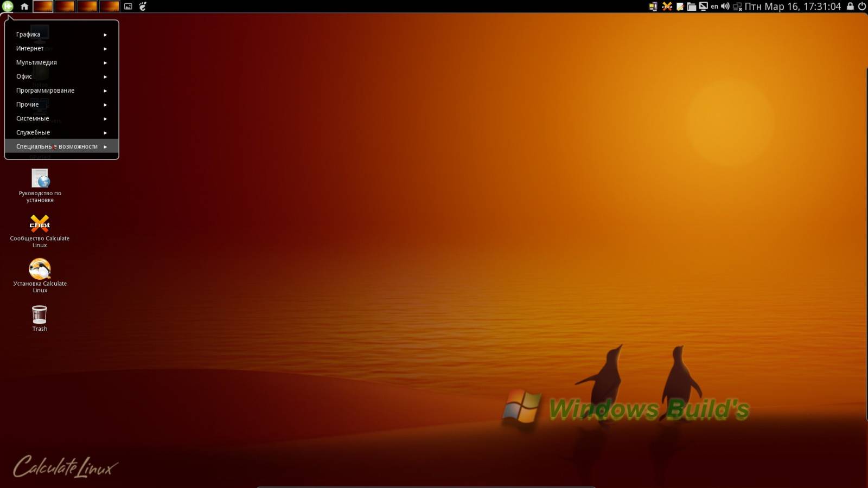Click the display screen tray icon
The image size is (868, 488).
pyautogui.click(x=703, y=7)
